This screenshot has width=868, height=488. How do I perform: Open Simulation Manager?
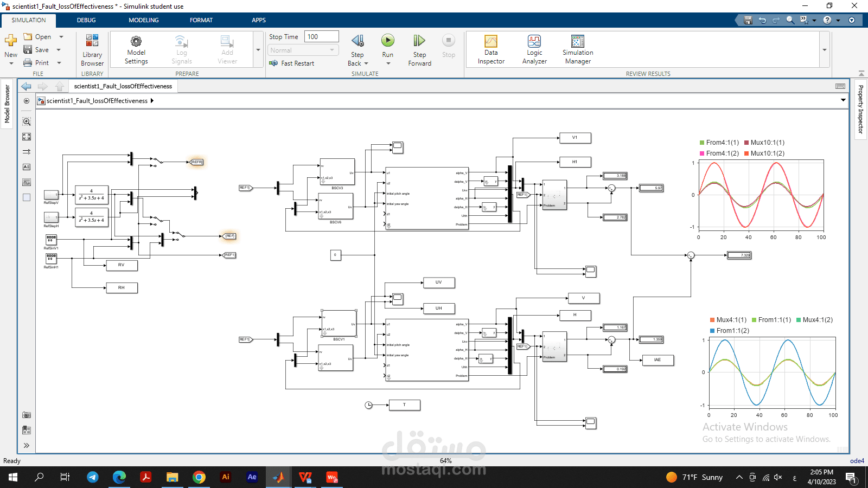(x=578, y=50)
